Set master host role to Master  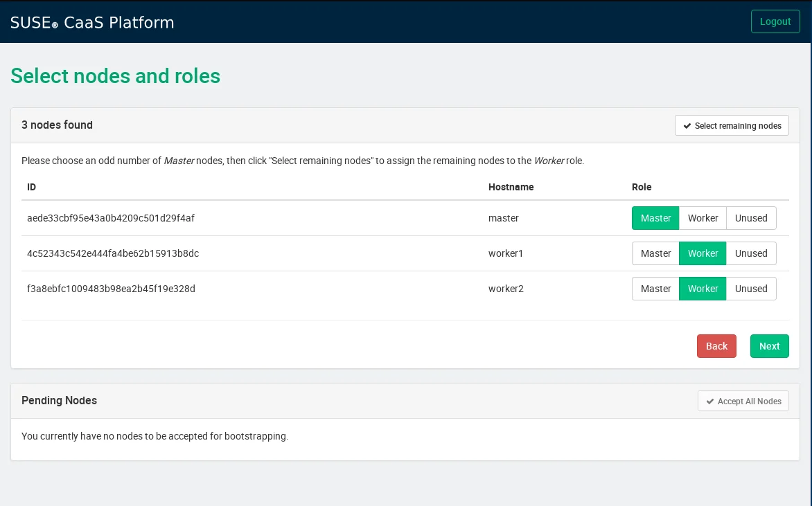tap(655, 218)
